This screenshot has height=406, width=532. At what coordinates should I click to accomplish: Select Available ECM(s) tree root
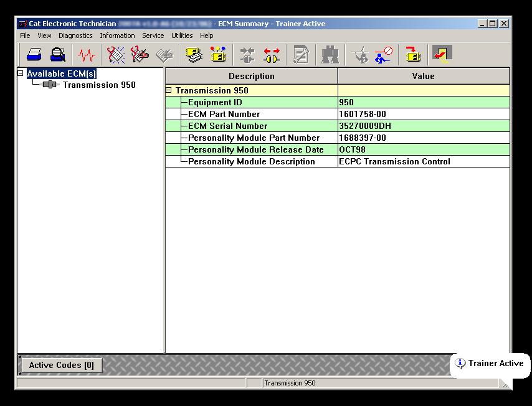(x=62, y=73)
